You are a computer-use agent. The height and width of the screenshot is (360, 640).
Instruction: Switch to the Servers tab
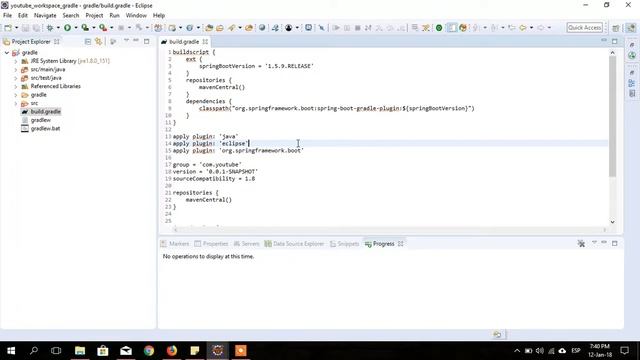tap(246, 244)
